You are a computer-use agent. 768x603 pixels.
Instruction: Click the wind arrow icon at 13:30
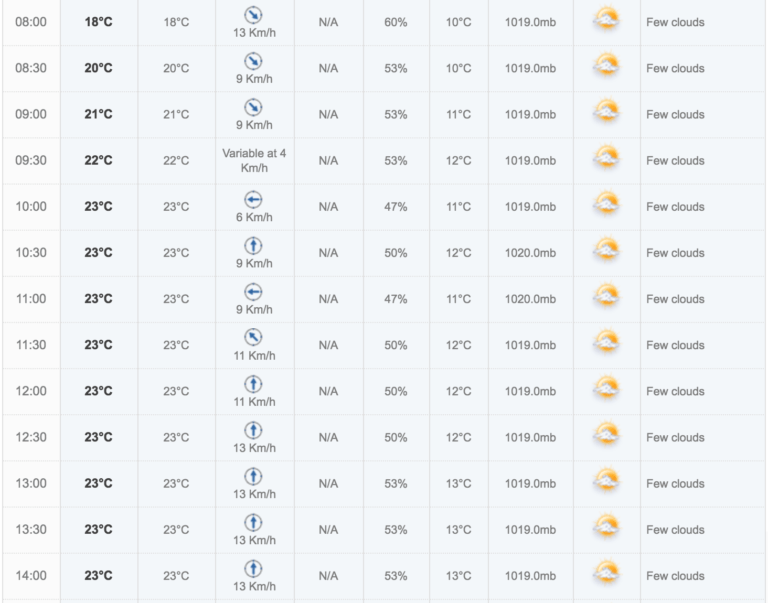tap(253, 523)
